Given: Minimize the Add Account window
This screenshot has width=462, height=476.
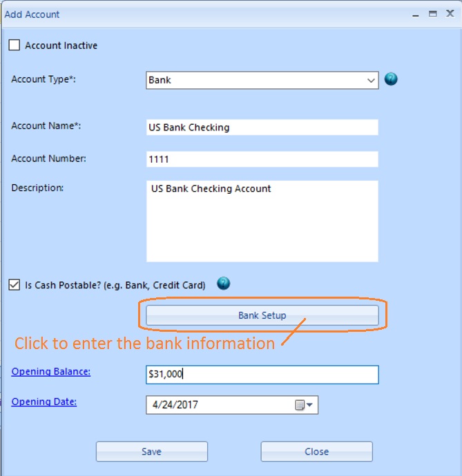Looking at the screenshot, I should click(x=416, y=14).
